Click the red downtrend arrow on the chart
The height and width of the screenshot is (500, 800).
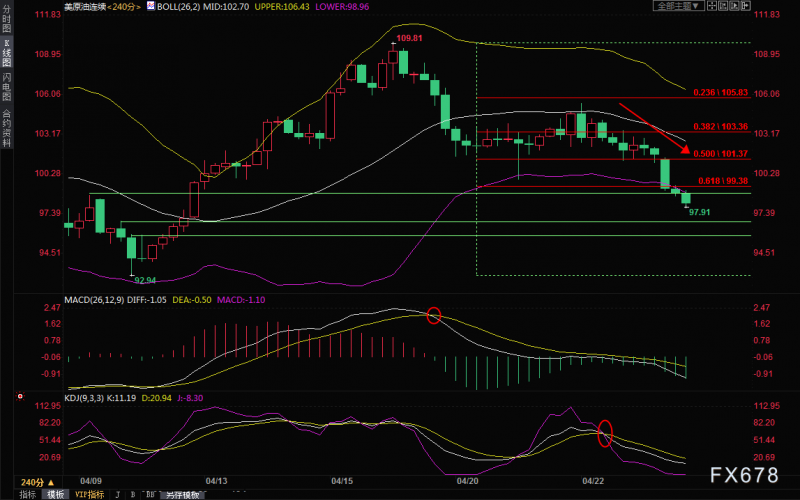[x=654, y=127]
